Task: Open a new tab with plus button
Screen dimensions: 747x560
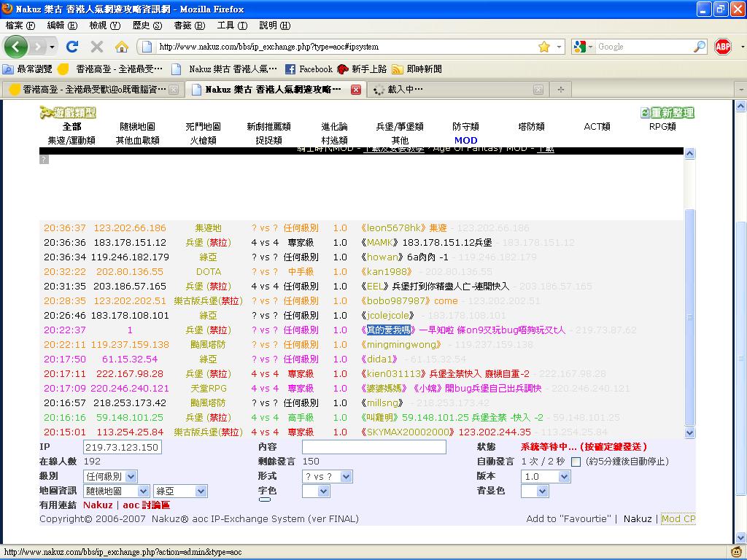Action: point(561,90)
